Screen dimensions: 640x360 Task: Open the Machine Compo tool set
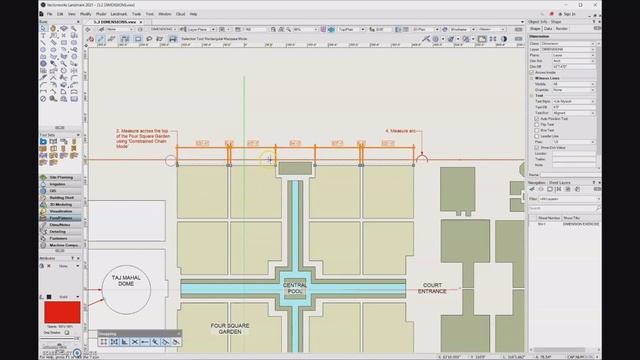61,245
